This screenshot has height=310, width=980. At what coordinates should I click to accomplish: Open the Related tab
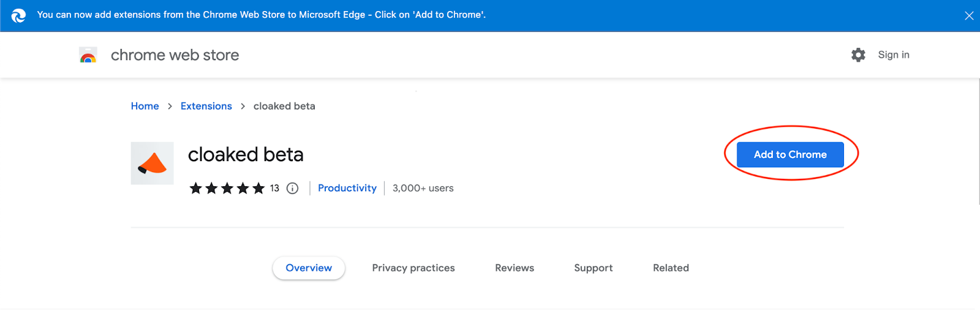[x=671, y=268]
